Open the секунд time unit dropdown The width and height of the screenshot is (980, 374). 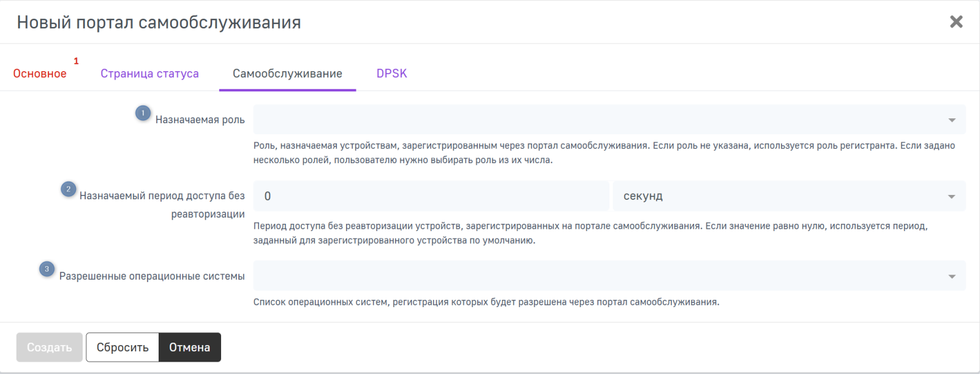coord(778,196)
